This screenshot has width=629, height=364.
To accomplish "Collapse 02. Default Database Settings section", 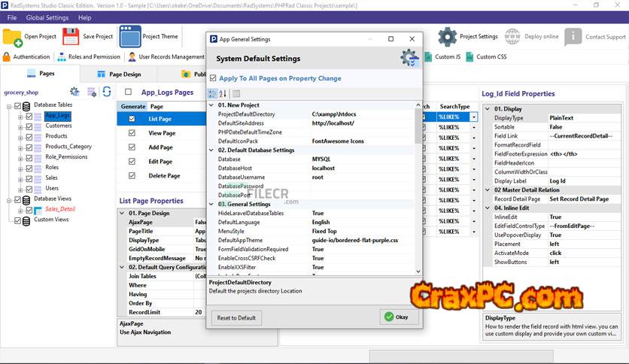I will tap(211, 150).
